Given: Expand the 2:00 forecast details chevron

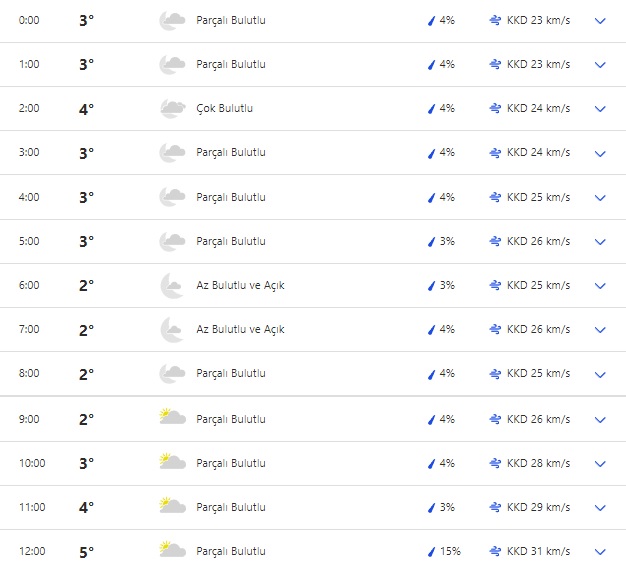Looking at the screenshot, I should (600, 109).
